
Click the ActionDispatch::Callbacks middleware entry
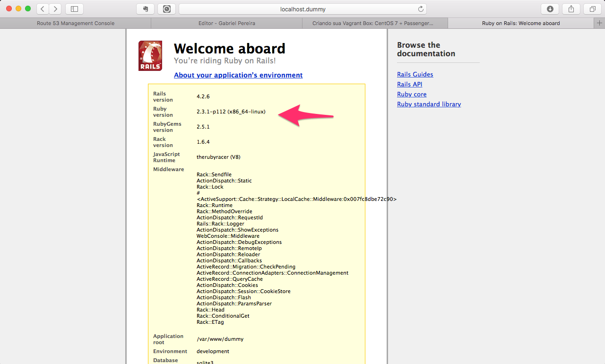click(x=229, y=260)
